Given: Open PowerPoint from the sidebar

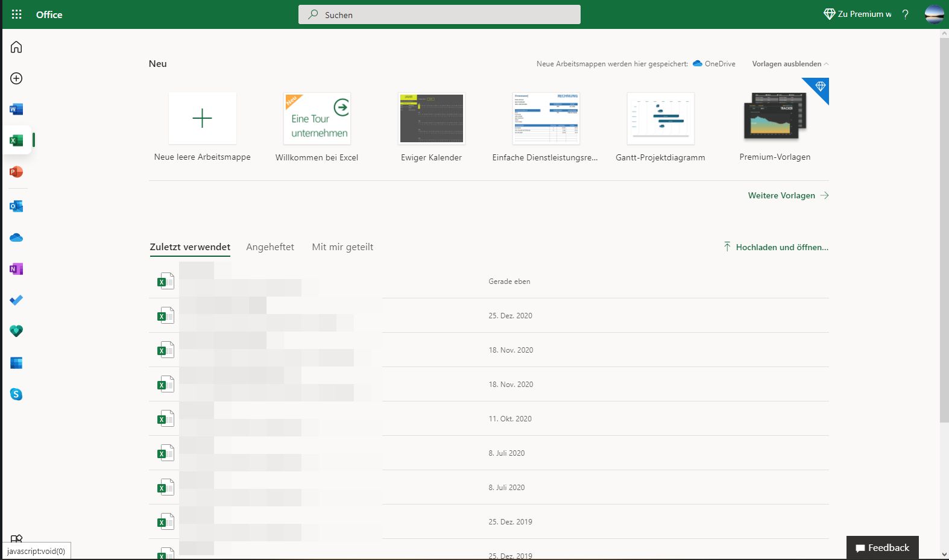Looking at the screenshot, I should [16, 172].
